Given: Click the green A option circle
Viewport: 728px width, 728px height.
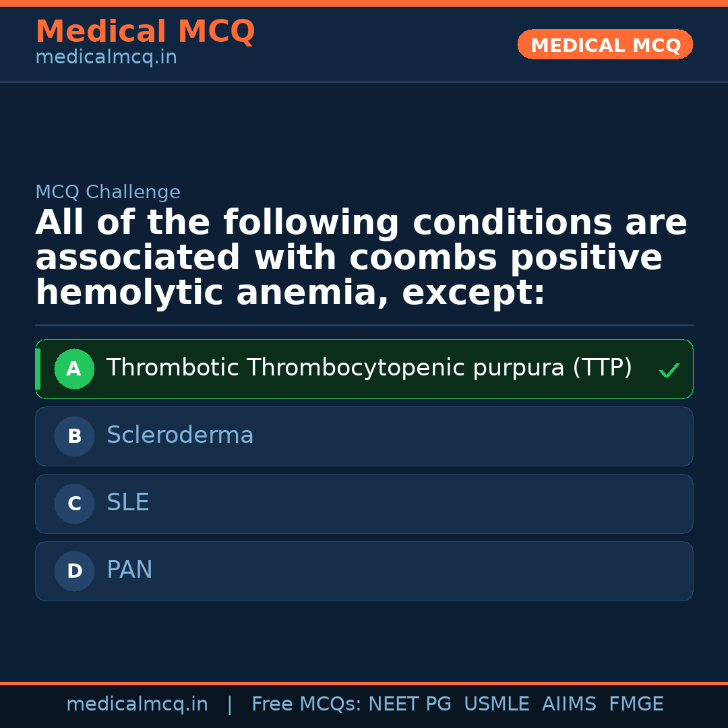Looking at the screenshot, I should (x=74, y=369).
